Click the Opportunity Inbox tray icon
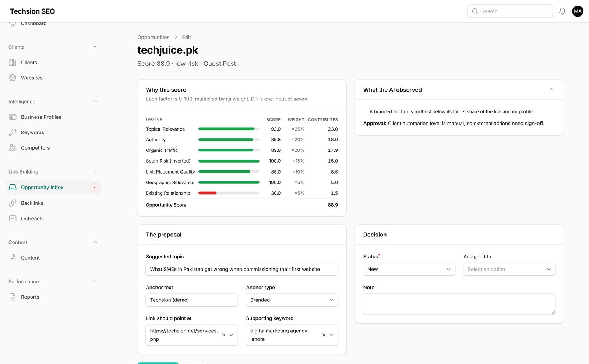 point(13,187)
